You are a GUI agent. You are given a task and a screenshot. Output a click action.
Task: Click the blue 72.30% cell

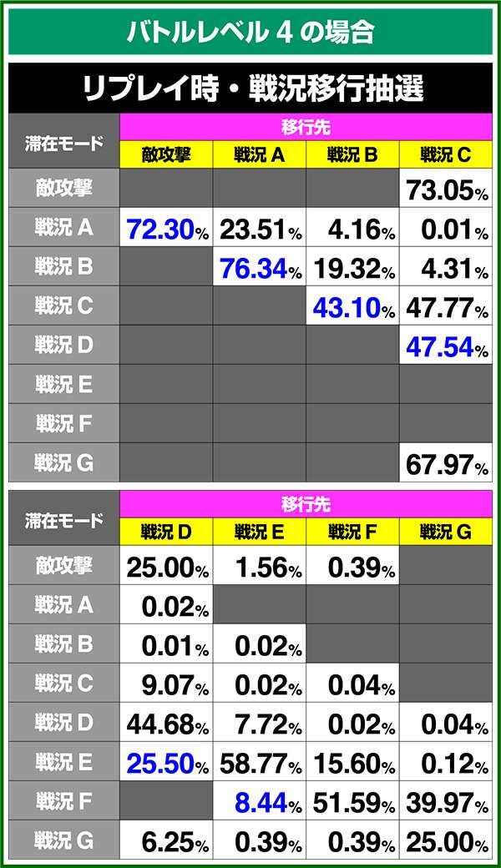(166, 228)
